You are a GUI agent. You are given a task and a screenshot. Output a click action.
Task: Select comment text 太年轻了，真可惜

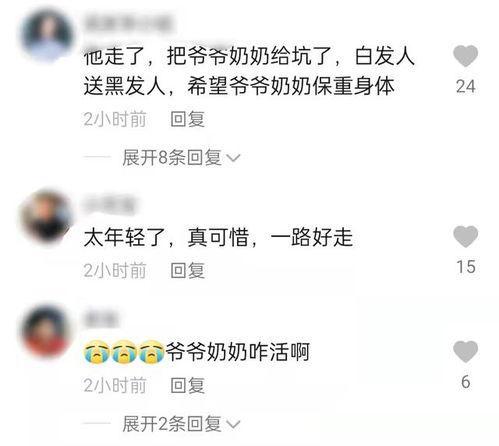[166, 237]
